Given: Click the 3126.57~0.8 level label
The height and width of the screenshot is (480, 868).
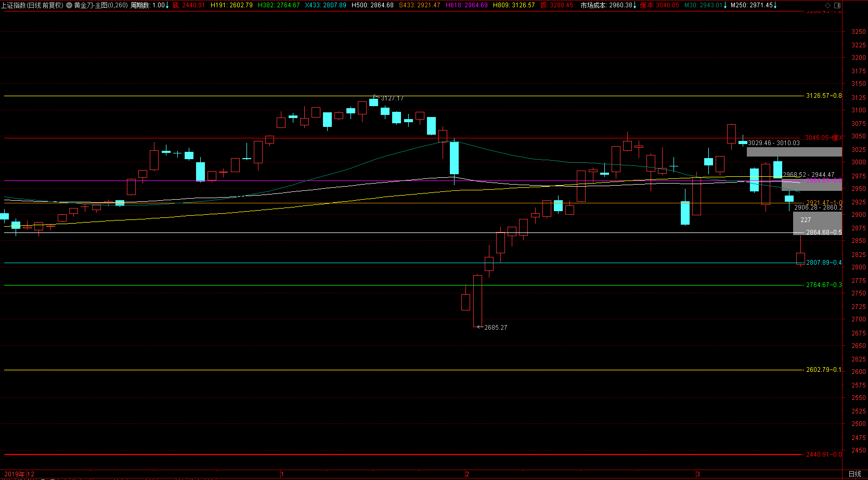Looking at the screenshot, I should [824, 96].
